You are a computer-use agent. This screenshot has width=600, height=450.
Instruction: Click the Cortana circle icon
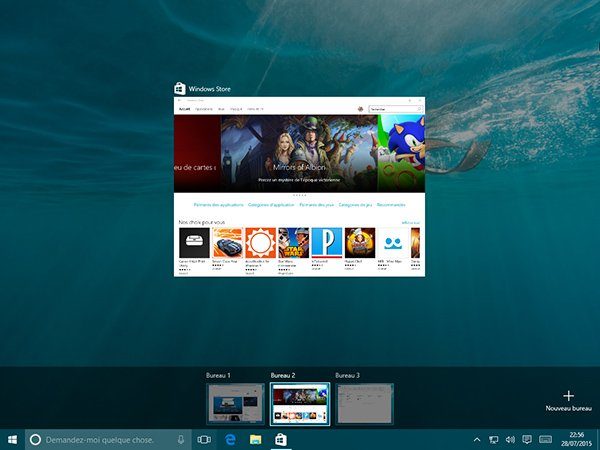[x=35, y=439]
